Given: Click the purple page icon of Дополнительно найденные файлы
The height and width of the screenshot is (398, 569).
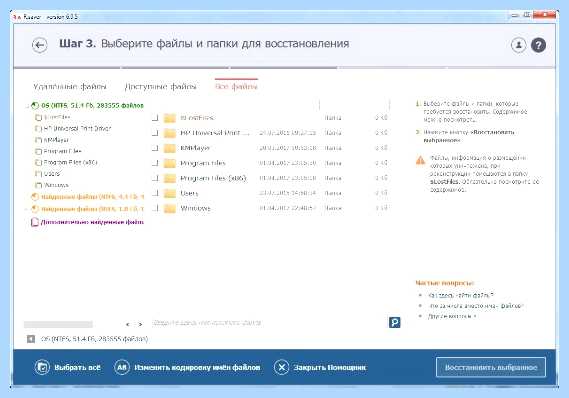Looking at the screenshot, I should tap(35, 222).
